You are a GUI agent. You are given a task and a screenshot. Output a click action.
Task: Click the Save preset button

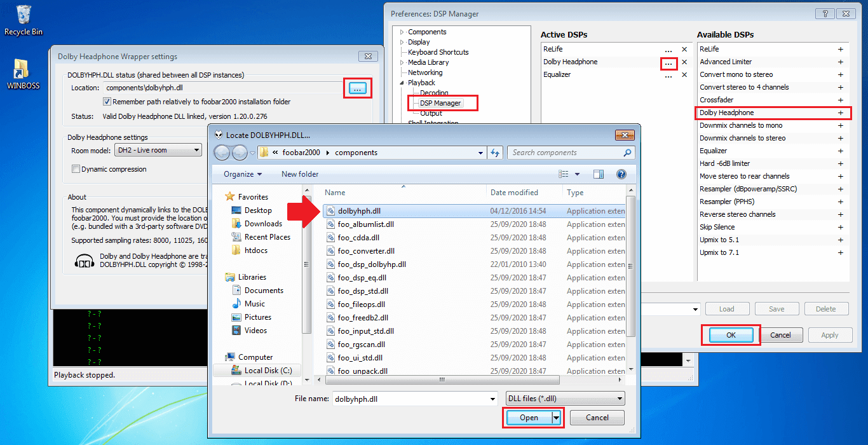click(776, 309)
